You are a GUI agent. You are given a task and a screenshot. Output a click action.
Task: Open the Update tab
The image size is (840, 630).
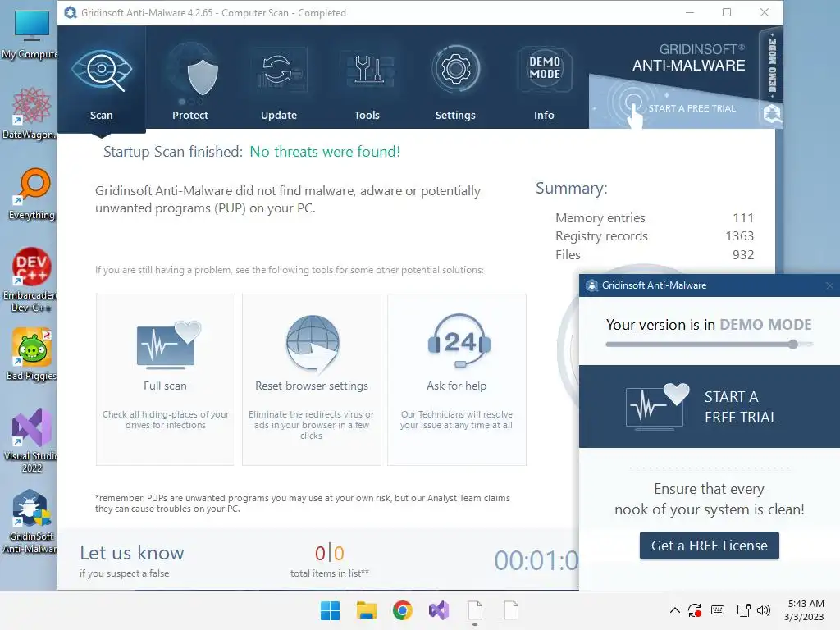[x=279, y=80]
